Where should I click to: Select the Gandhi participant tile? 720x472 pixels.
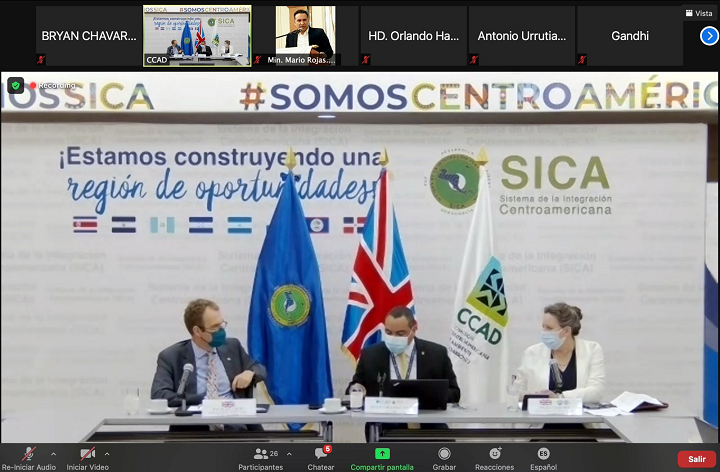point(630,36)
